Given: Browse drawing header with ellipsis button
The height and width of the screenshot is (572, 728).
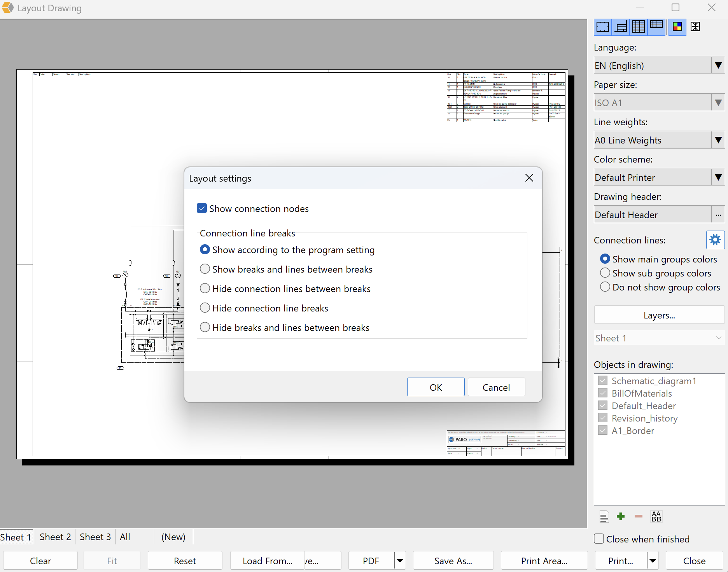Looking at the screenshot, I should [718, 215].
